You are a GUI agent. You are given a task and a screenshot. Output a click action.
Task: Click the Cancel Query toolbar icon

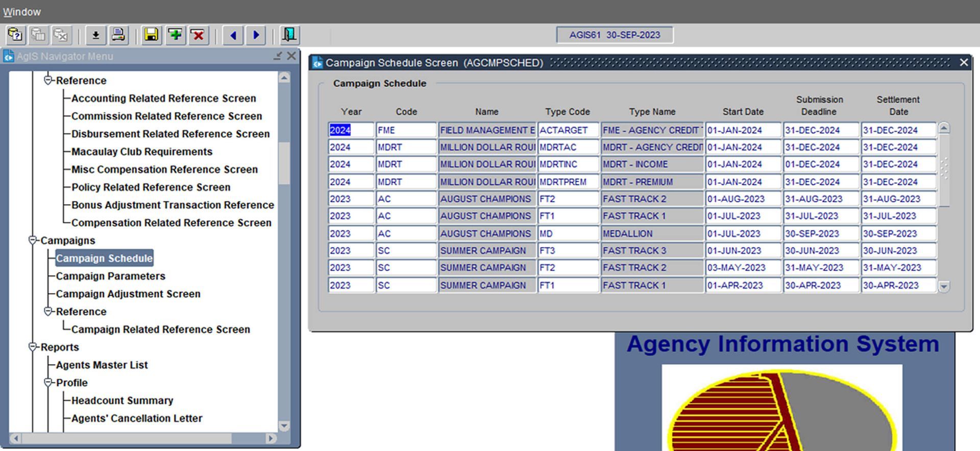click(x=62, y=35)
